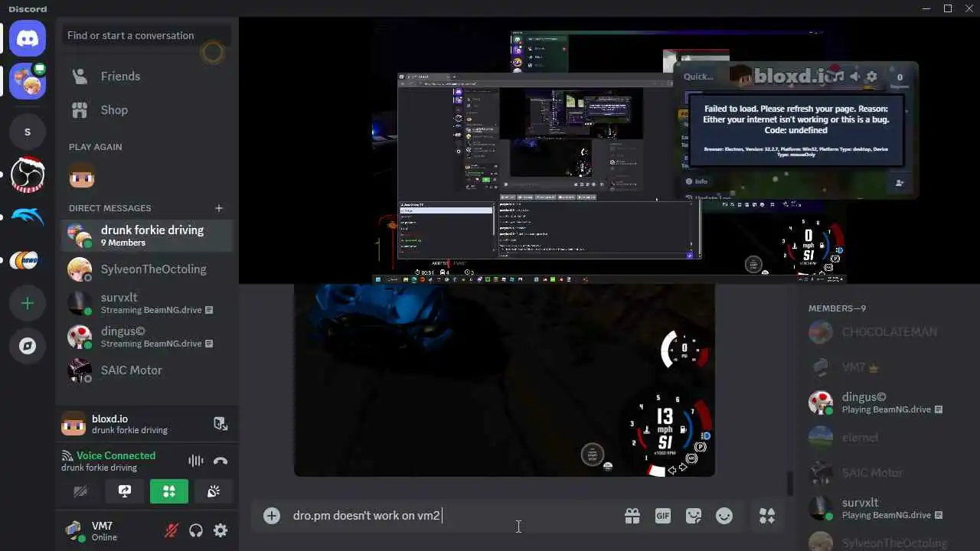The width and height of the screenshot is (980, 551).
Task: Open the GIF picker
Action: tap(663, 517)
